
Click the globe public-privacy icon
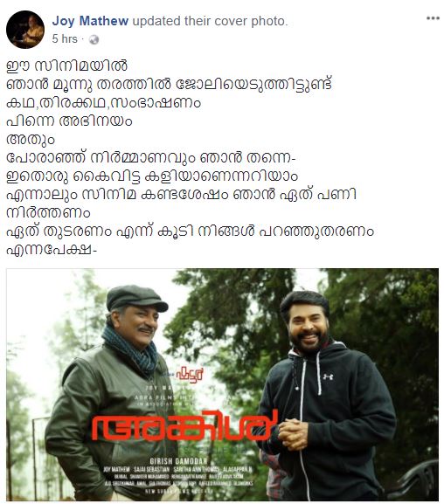(x=94, y=39)
